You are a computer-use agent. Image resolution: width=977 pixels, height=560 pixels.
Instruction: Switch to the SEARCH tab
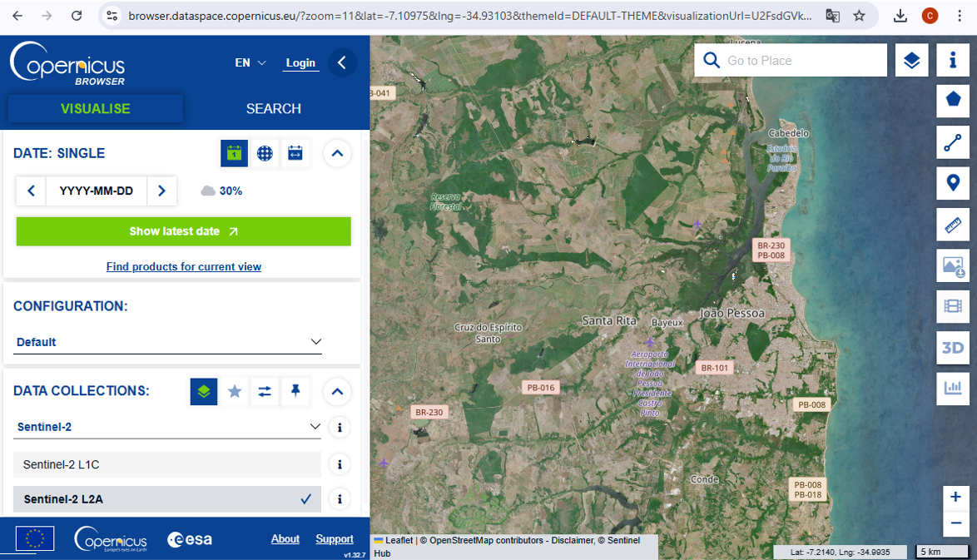pyautogui.click(x=273, y=109)
